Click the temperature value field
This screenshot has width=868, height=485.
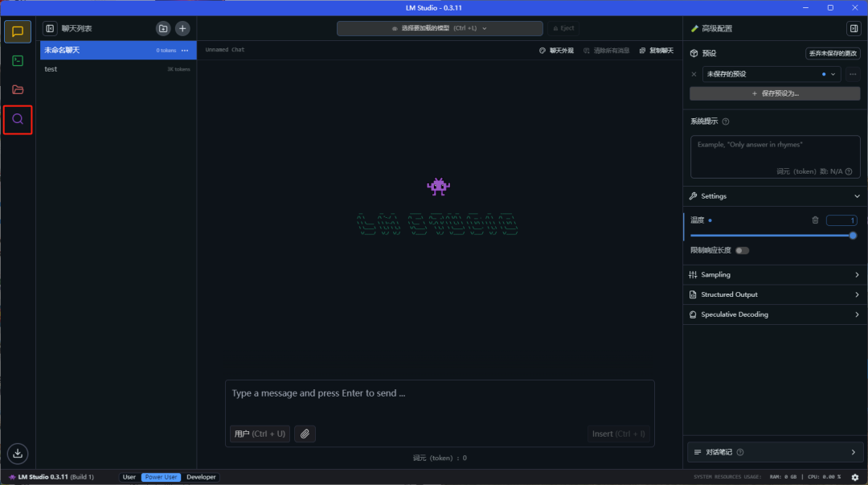tap(841, 220)
